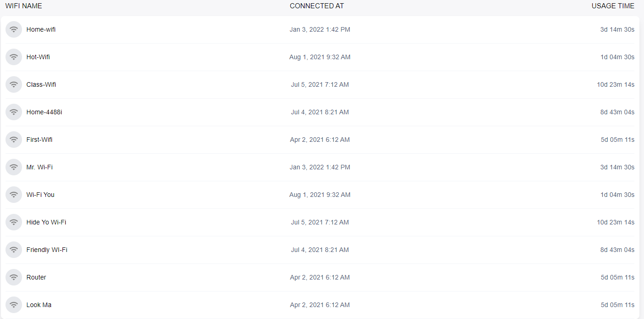The image size is (644, 319).
Task: Click the USAGE TIME column header
Action: pyautogui.click(x=613, y=6)
